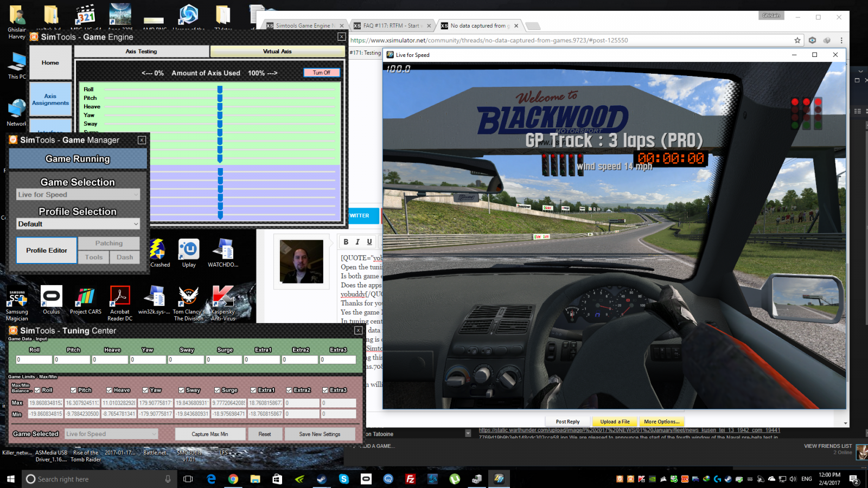This screenshot has width=868, height=488.
Task: Bookmark page with the star icon
Action: [797, 40]
